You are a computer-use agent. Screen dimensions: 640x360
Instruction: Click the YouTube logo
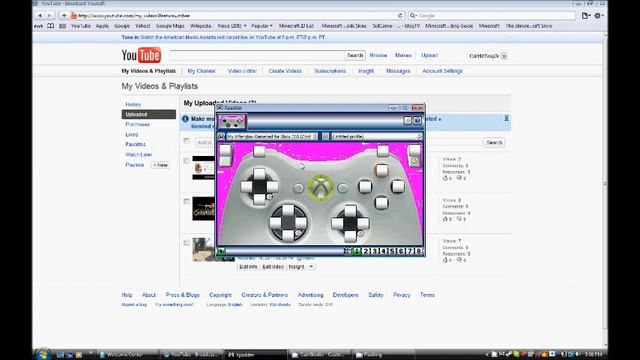(x=141, y=55)
